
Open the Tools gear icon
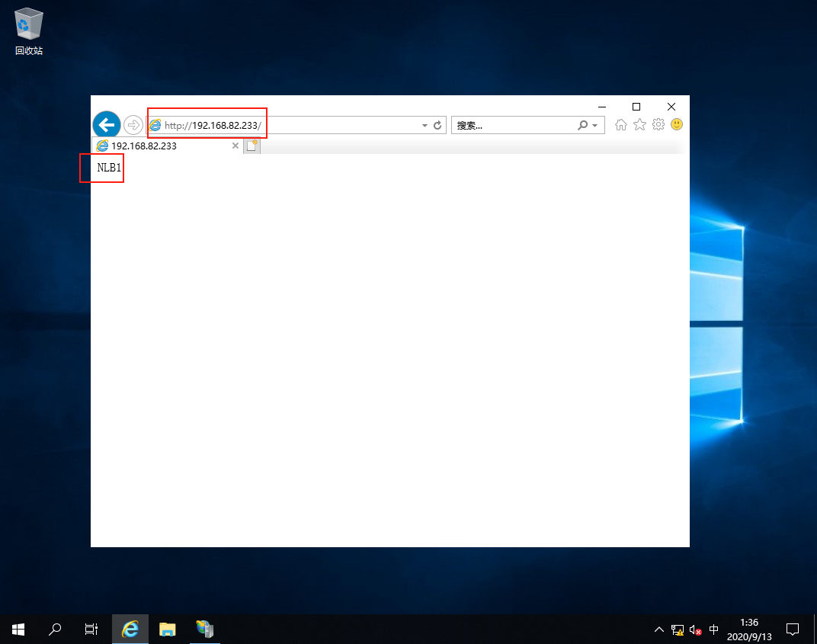tap(658, 124)
